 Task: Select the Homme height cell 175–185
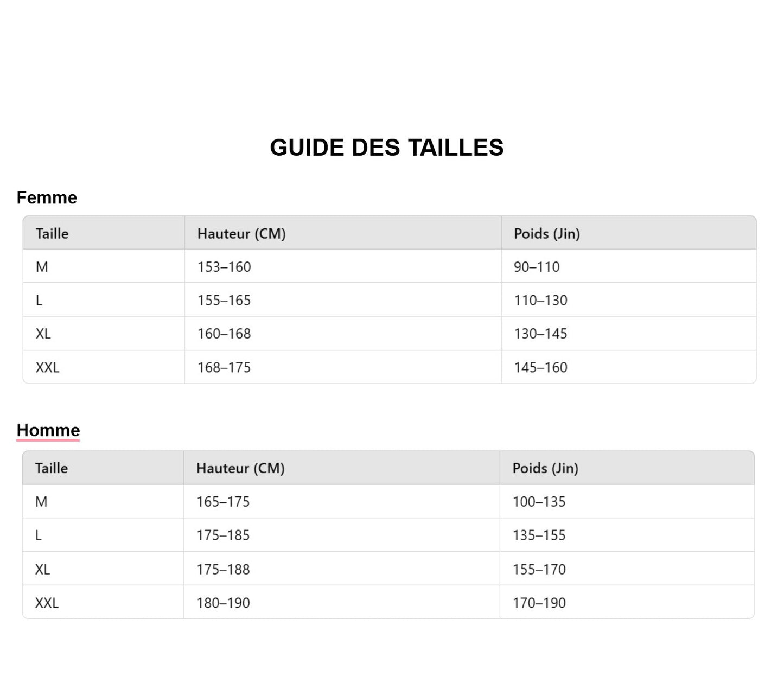click(x=223, y=535)
